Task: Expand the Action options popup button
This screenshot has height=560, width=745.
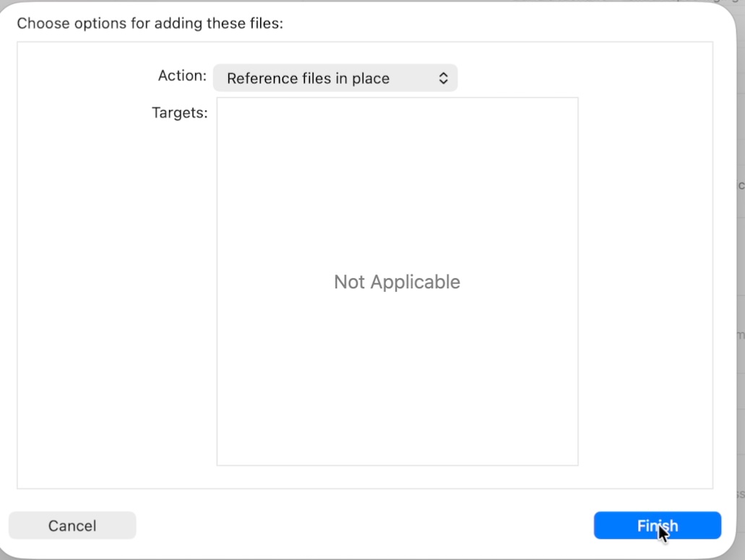Action: (x=335, y=79)
